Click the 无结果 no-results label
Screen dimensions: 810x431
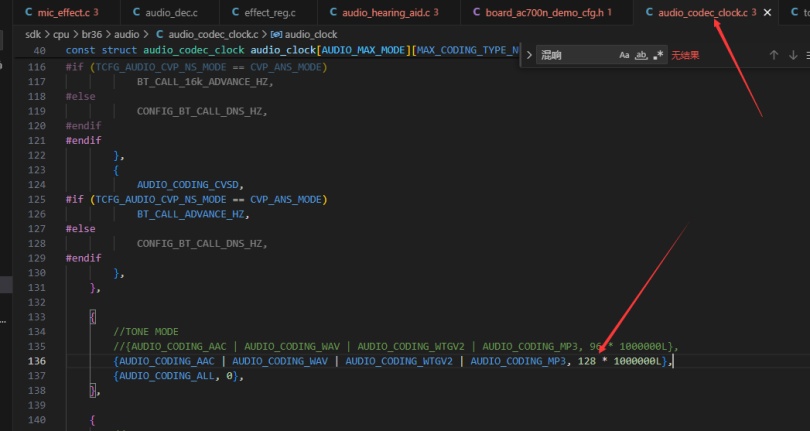(x=686, y=55)
